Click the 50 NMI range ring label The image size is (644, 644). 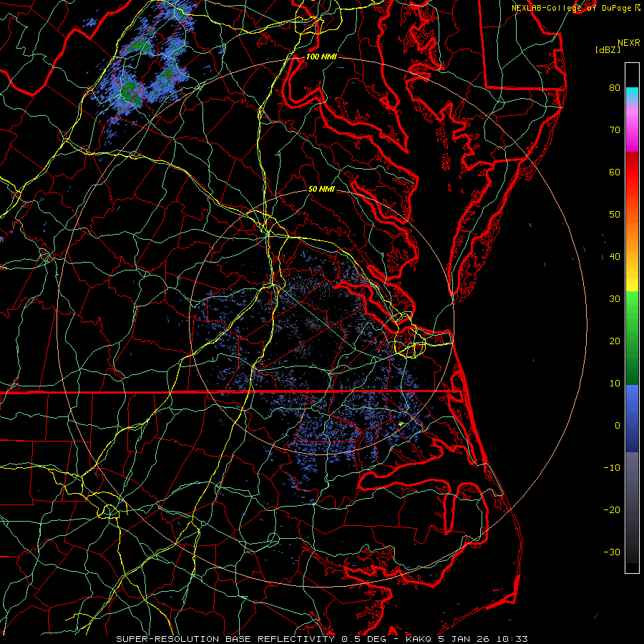coord(321,189)
